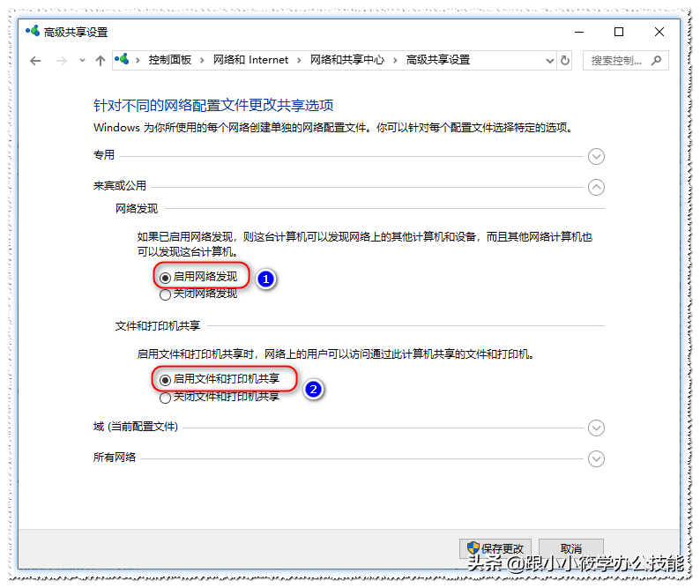Viewport: 700px width, 588px height.
Task: Go up one level arrow
Action: [x=101, y=61]
